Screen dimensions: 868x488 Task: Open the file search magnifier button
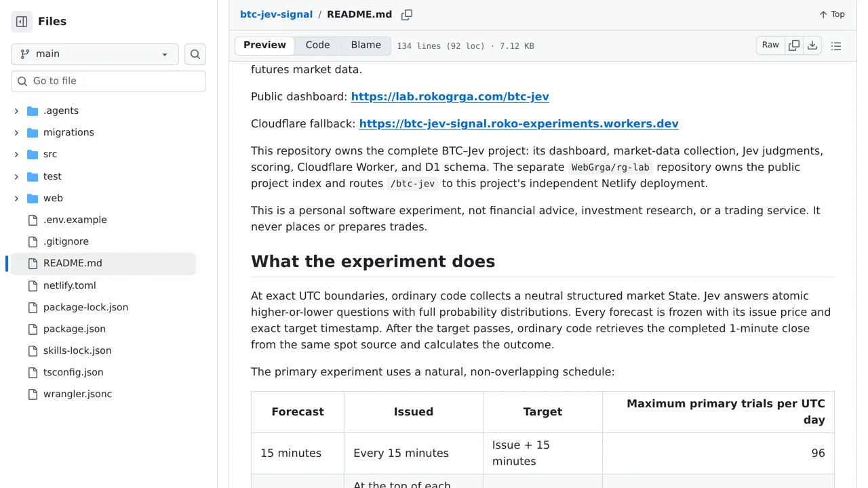(195, 54)
